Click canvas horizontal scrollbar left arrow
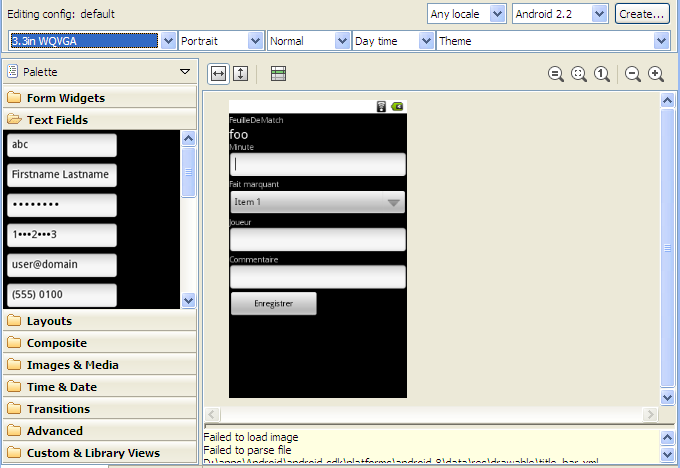The width and height of the screenshot is (680, 468). tap(212, 414)
